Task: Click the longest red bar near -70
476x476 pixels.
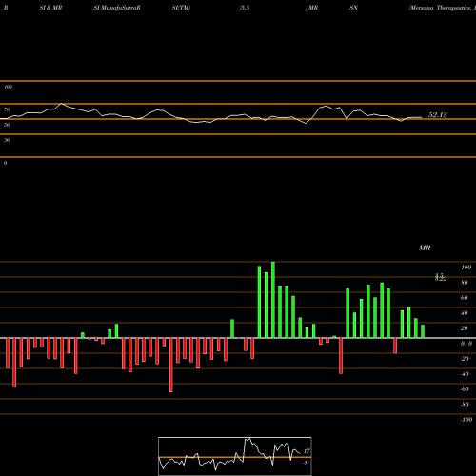Action: [171, 365]
